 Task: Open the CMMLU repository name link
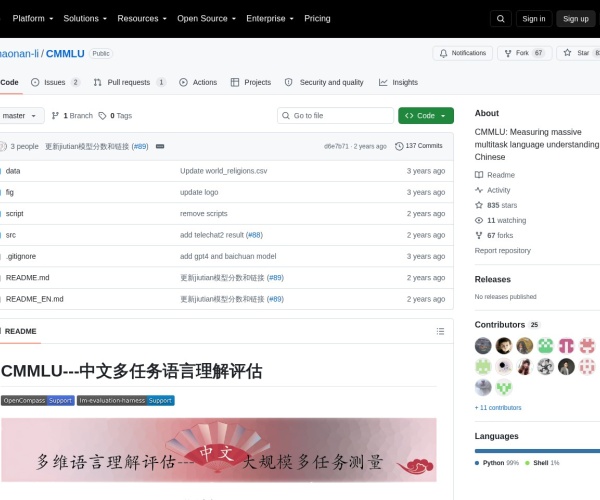(x=65, y=54)
